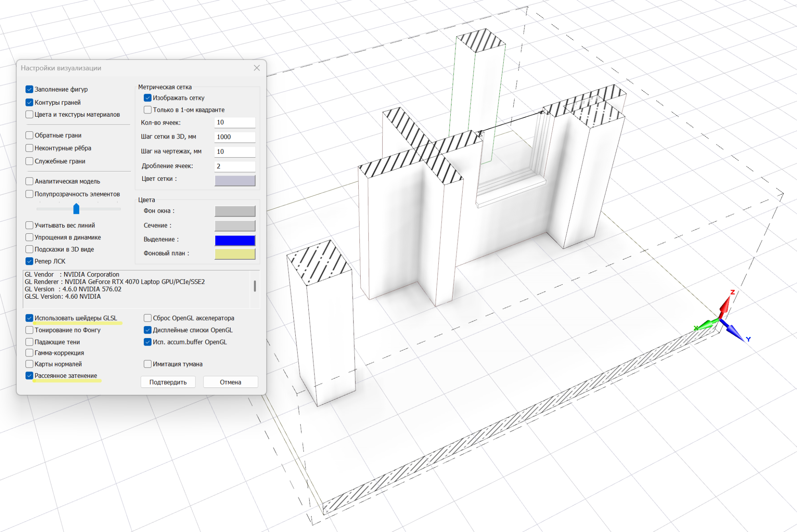Click the 'Цвет сетки' color swatch
This screenshot has width=797, height=532.
pyautogui.click(x=235, y=180)
